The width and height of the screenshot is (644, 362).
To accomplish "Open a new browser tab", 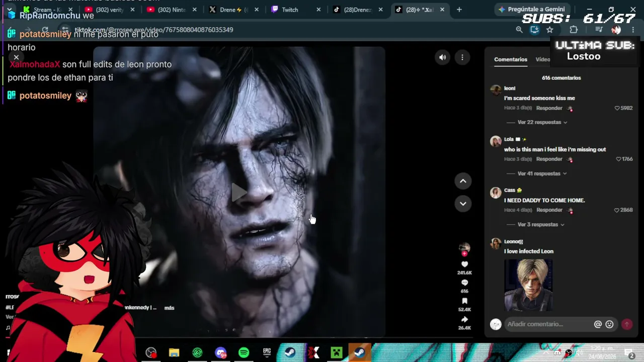I will point(459,10).
